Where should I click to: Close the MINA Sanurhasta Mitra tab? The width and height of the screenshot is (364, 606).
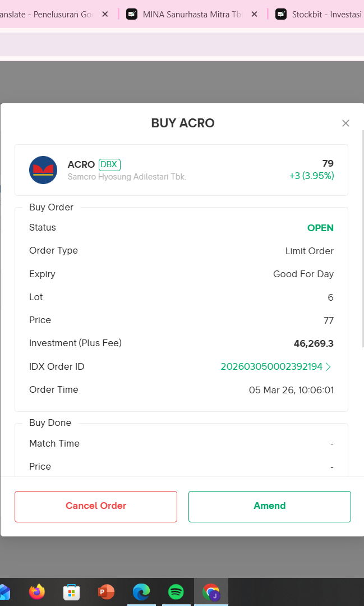pos(254,14)
